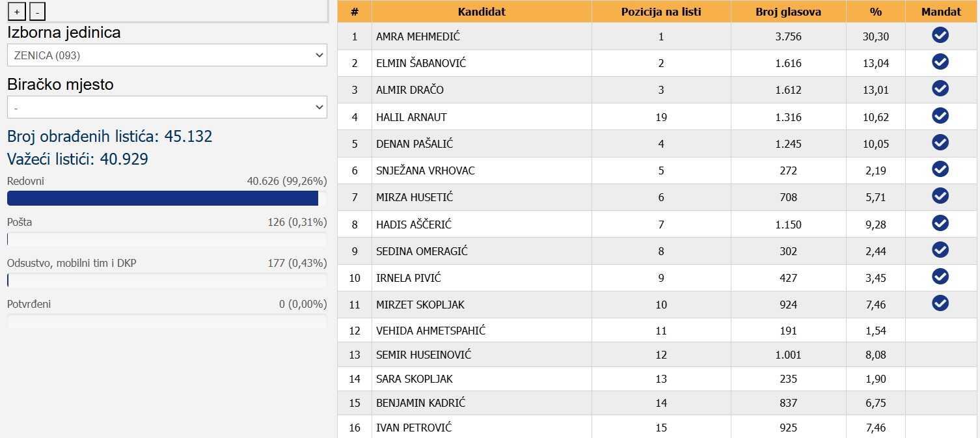Viewport: 980px width, 438px height.
Task: Click the mandate checkmark for Amra Mehmedić
Action: [940, 35]
